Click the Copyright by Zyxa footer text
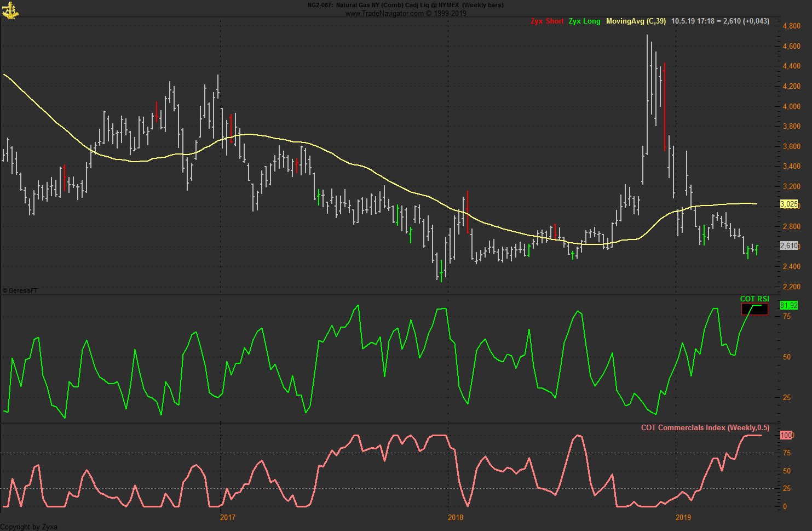The height and width of the screenshot is (531, 812). click(28, 527)
